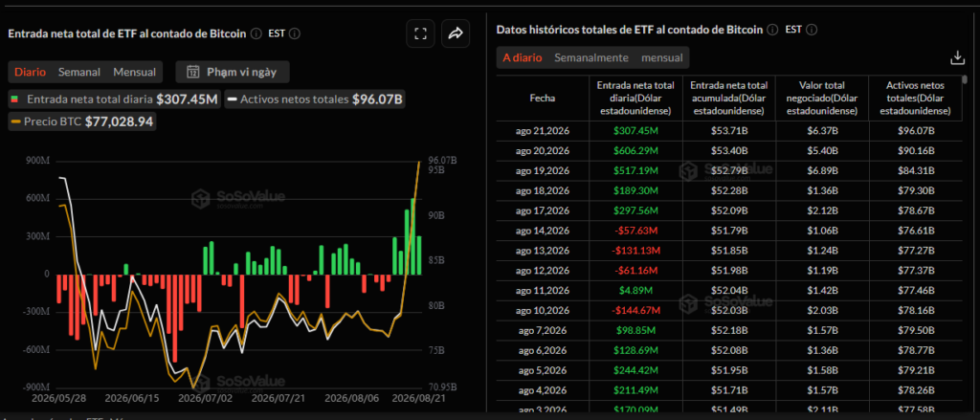Click the $84.31B net assets cell
The image size is (980, 420).
915,170
